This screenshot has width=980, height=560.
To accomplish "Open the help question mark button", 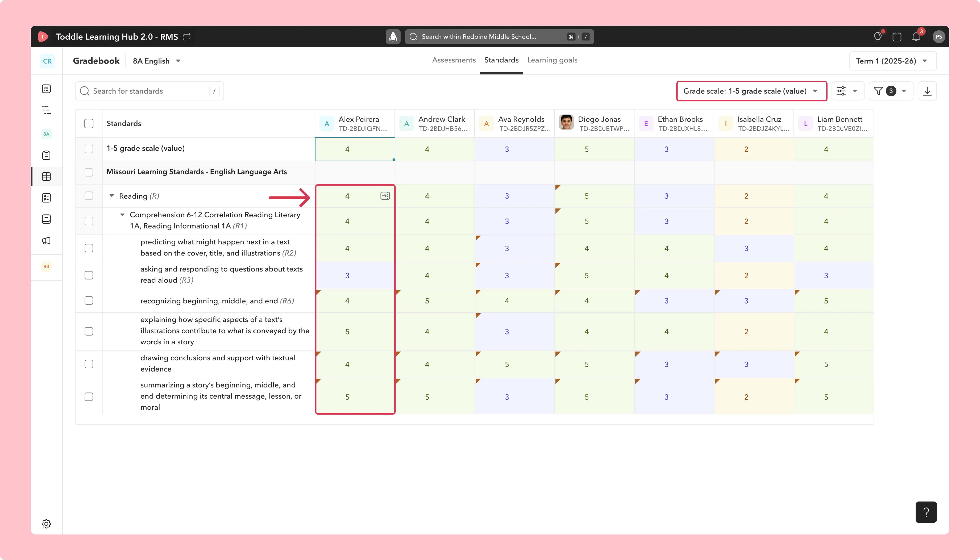I will tap(926, 512).
